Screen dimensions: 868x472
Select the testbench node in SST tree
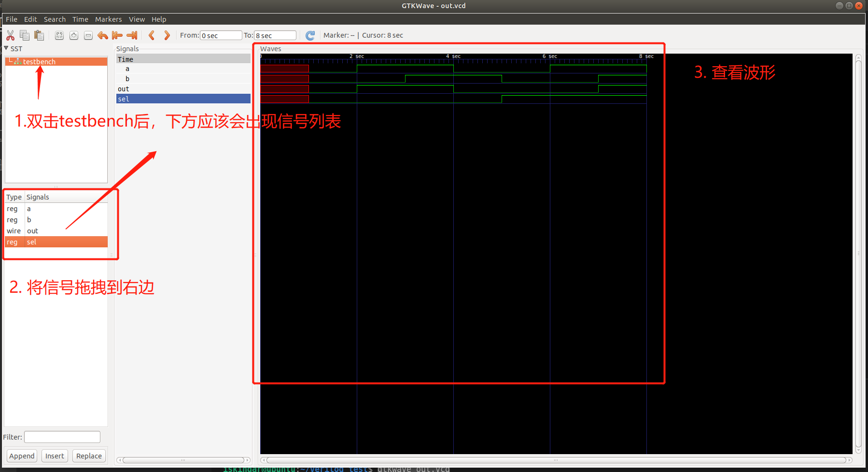pos(56,61)
